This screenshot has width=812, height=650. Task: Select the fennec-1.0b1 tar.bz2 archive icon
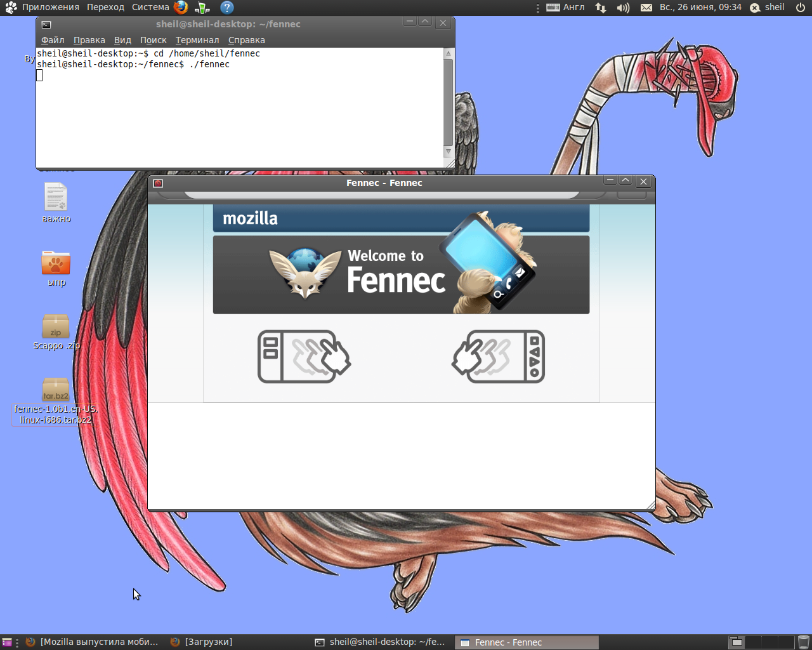(56, 389)
